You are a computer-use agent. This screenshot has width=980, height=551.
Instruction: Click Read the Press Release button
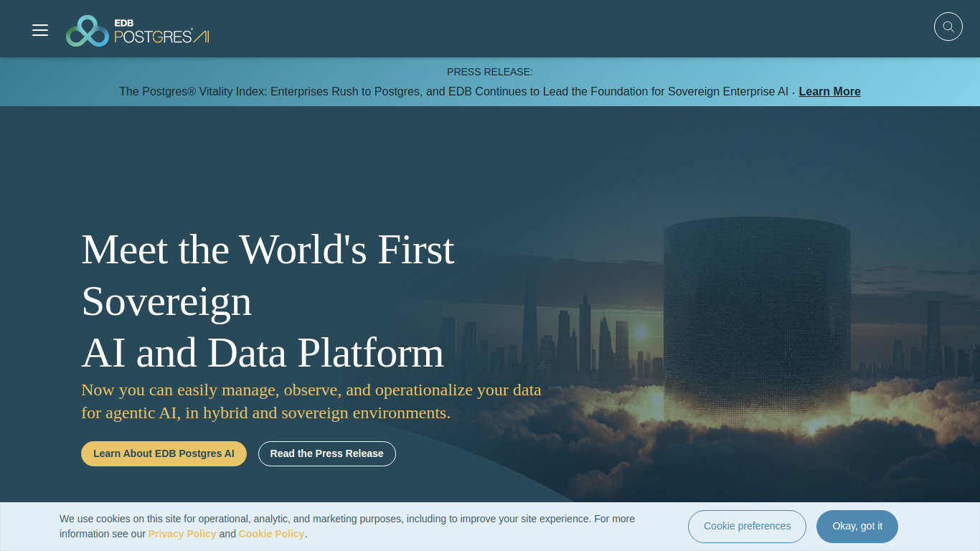pyautogui.click(x=326, y=453)
